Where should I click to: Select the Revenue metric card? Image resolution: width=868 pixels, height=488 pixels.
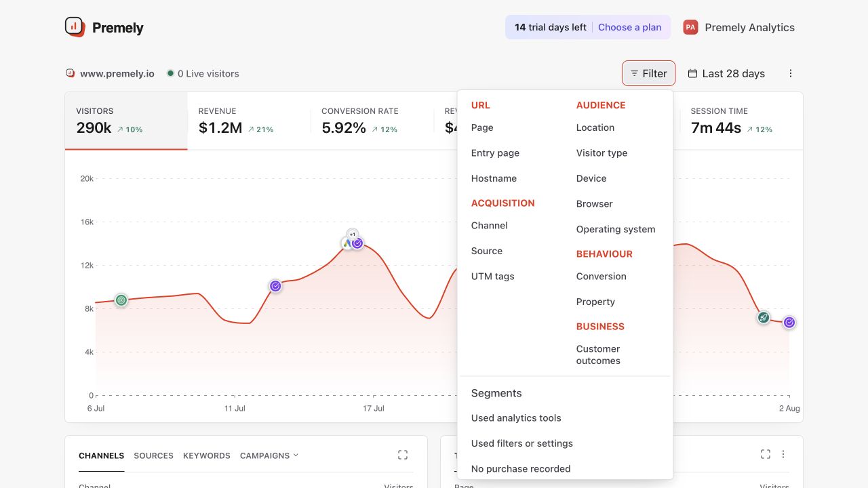click(249, 121)
